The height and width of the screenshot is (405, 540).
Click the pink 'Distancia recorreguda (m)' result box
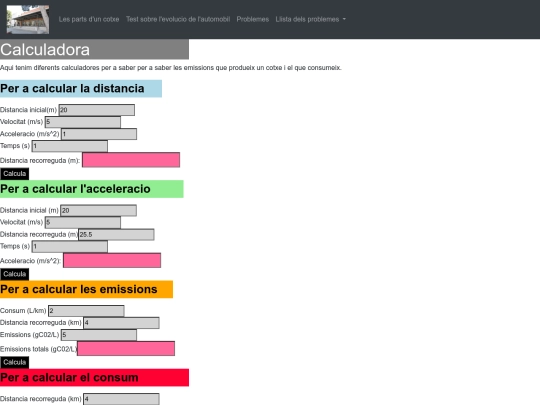coord(131,160)
